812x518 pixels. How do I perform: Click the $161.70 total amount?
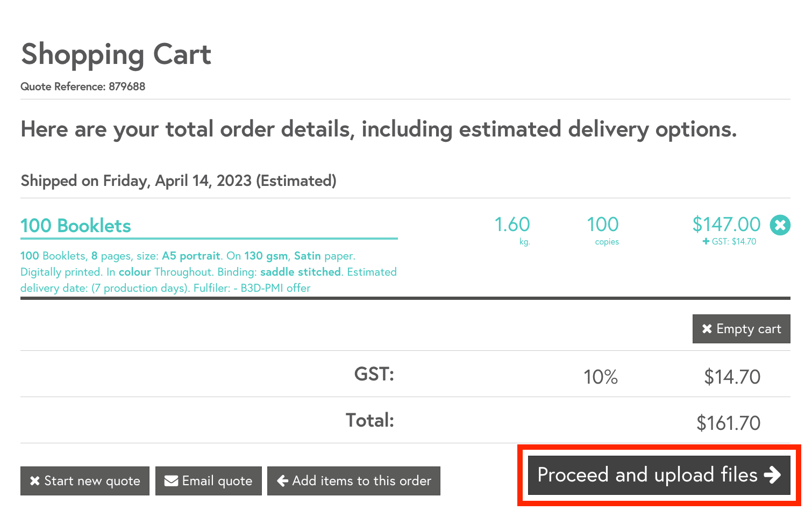click(x=728, y=423)
